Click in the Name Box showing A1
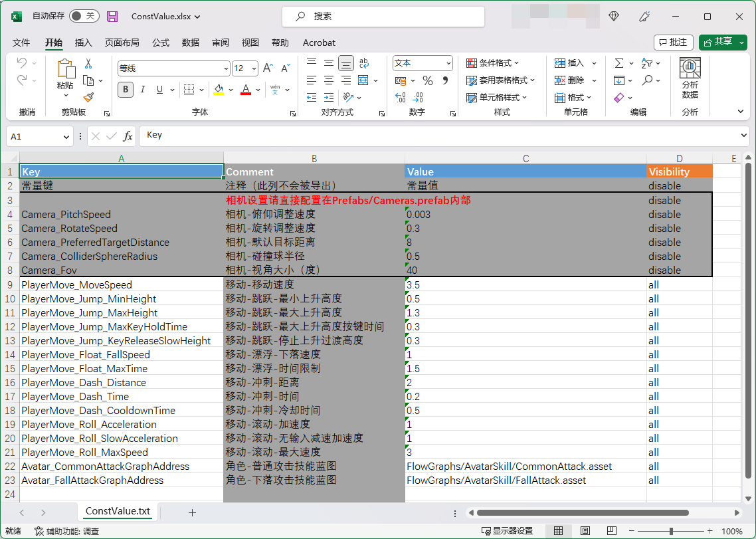756x539 pixels. [x=40, y=136]
